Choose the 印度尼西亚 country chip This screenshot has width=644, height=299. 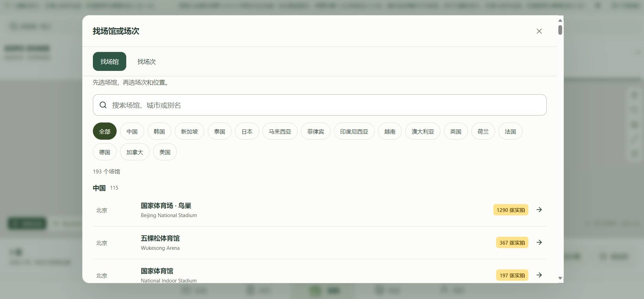pyautogui.click(x=354, y=131)
